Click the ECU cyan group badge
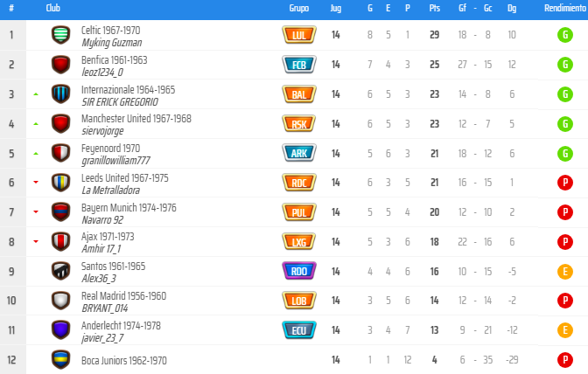Viewport: 588px width, 374px height. point(299,330)
